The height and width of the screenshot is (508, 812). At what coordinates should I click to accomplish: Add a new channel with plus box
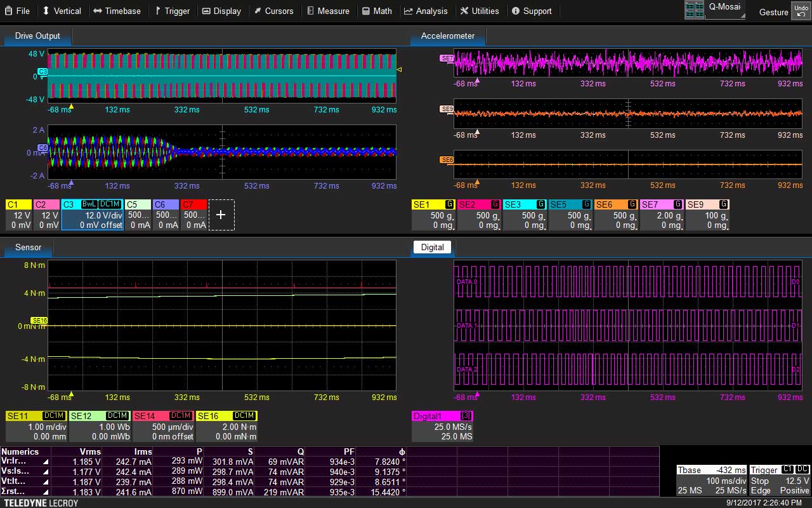tap(221, 215)
